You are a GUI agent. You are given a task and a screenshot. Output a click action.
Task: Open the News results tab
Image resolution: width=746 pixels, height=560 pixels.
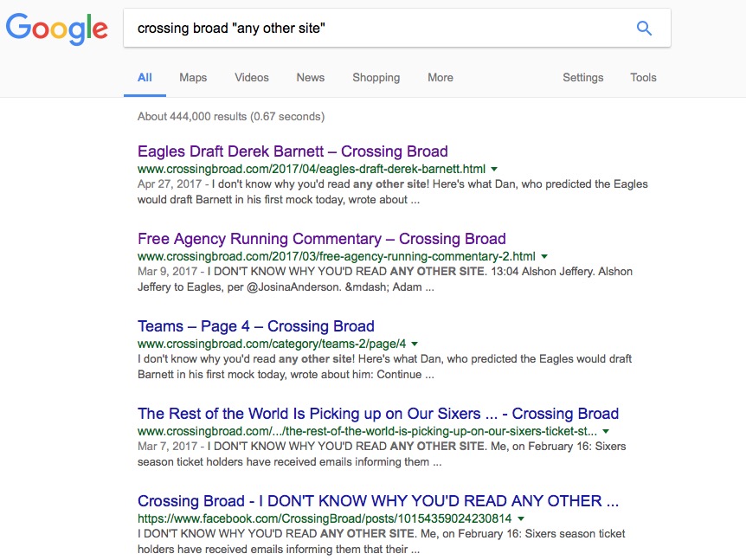311,78
